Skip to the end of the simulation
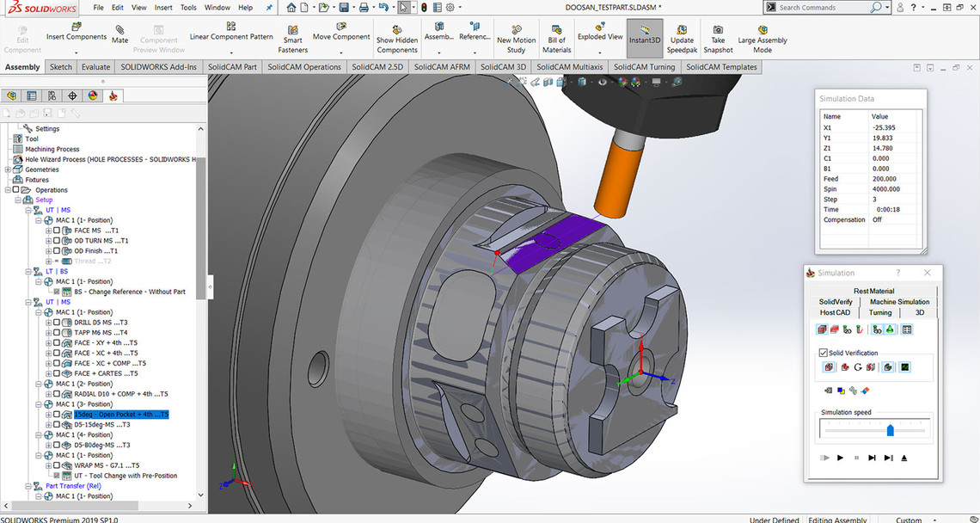980x523 pixels. 888,458
